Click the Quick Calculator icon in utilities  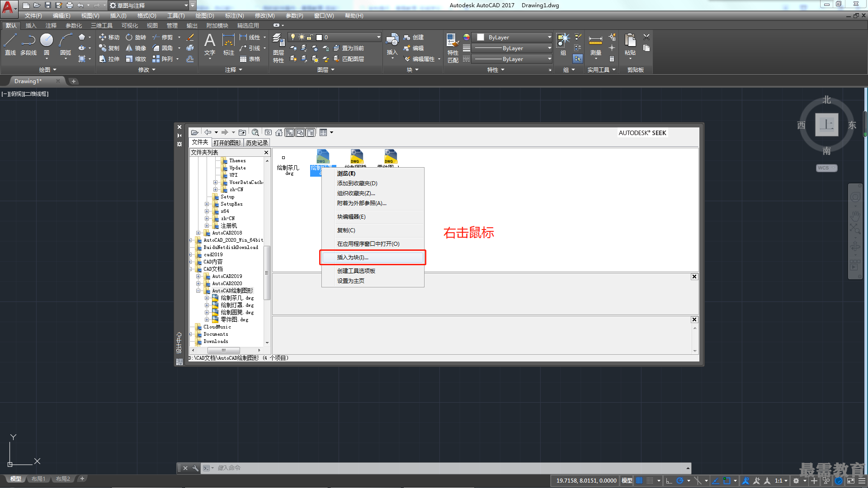(x=612, y=59)
